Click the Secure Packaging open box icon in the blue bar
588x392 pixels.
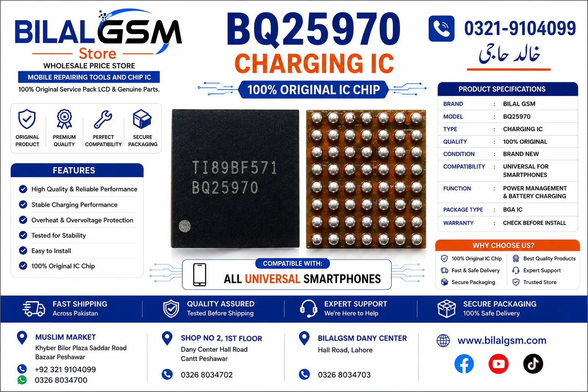(x=446, y=309)
